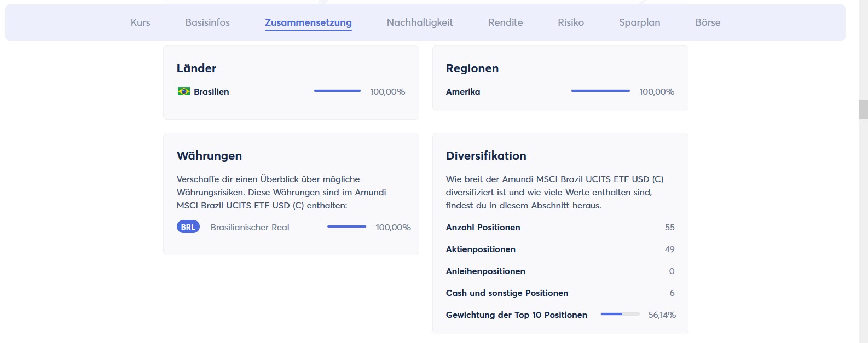This screenshot has height=343, width=868.
Task: Click the Brasilien country weighting bar
Action: coord(337,91)
